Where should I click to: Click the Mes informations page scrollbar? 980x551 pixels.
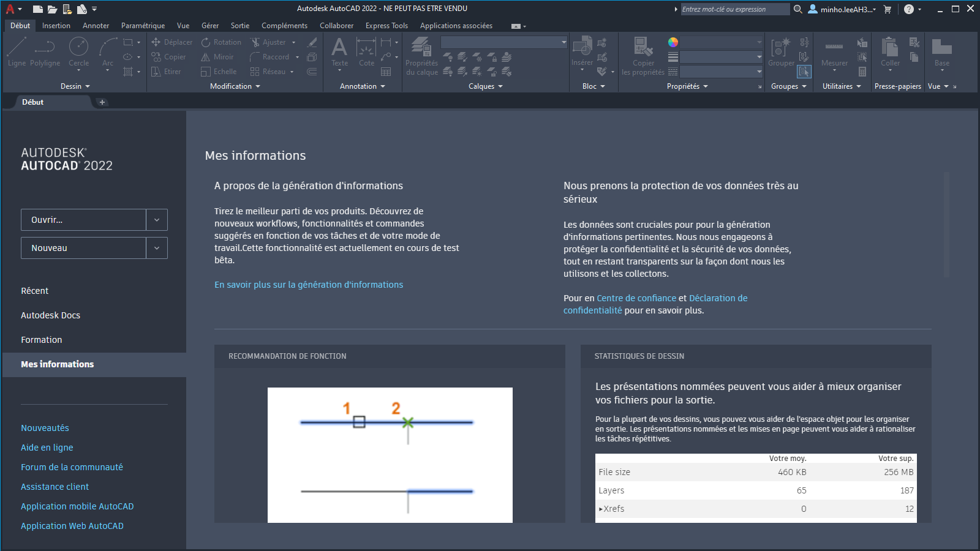(x=947, y=225)
